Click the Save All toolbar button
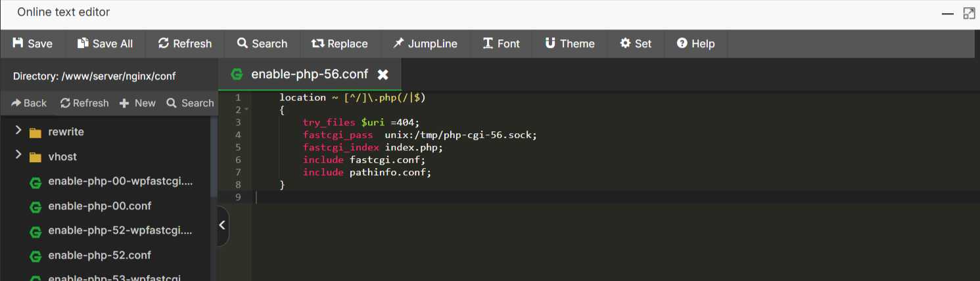The height and width of the screenshot is (281, 980). tap(105, 43)
